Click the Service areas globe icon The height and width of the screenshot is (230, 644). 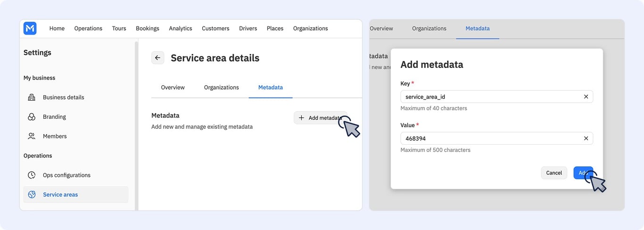(32, 195)
